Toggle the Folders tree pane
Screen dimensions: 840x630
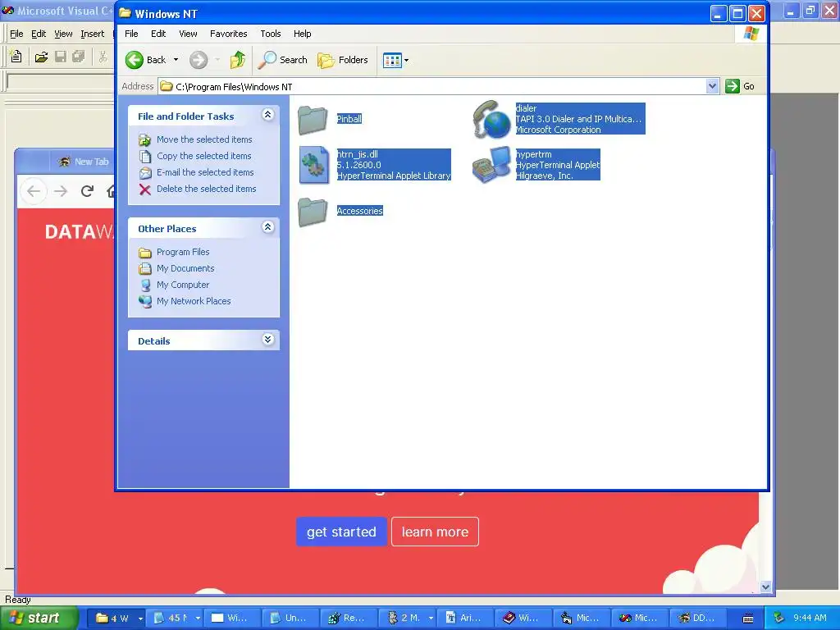click(343, 60)
